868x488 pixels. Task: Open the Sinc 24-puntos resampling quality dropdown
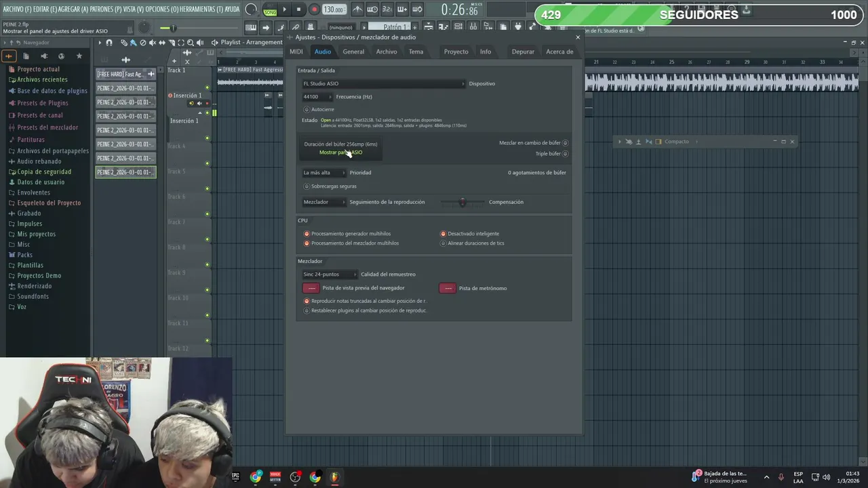[330, 274]
